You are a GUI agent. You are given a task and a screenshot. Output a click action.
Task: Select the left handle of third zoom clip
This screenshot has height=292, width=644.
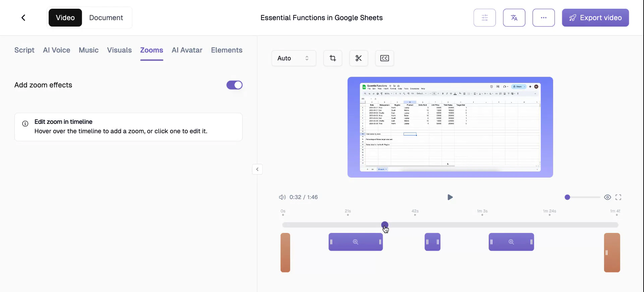(491, 242)
